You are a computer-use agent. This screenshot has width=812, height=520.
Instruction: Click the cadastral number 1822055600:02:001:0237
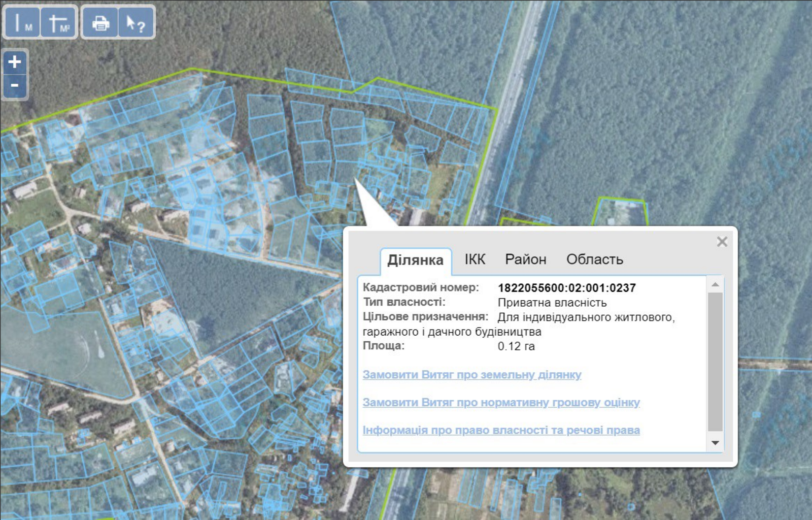tap(566, 288)
